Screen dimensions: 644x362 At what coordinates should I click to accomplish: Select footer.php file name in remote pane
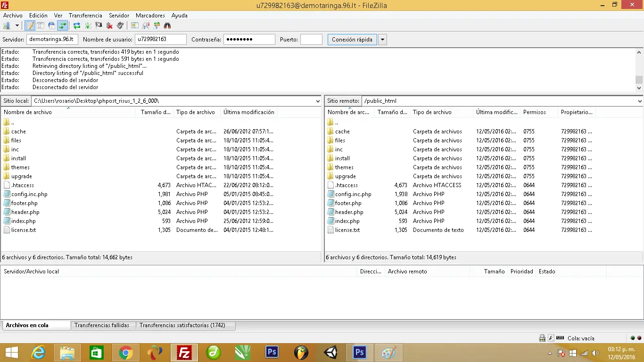click(x=348, y=203)
